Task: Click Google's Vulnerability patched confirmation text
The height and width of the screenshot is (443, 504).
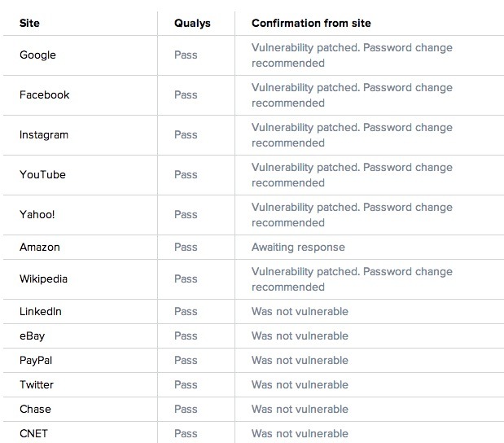Action: coord(352,55)
